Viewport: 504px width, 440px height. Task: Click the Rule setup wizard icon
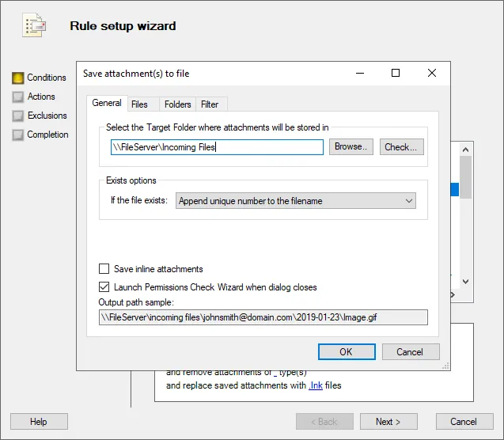(x=33, y=25)
